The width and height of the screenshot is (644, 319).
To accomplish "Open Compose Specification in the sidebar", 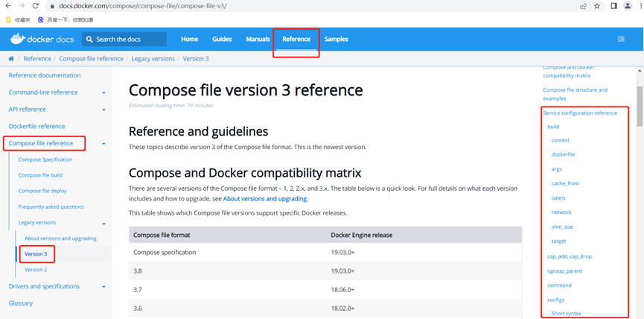I will (x=45, y=159).
